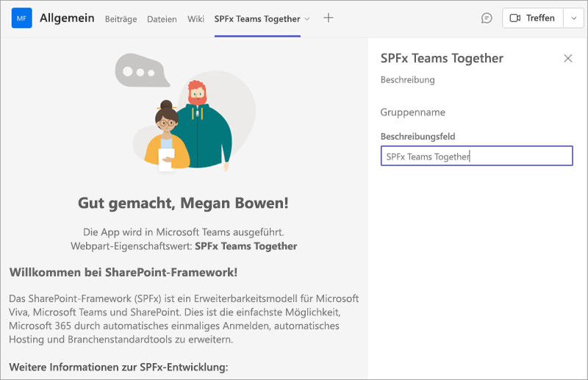Click the Gut gemacht, Megan Bowen! heading

tap(183, 203)
